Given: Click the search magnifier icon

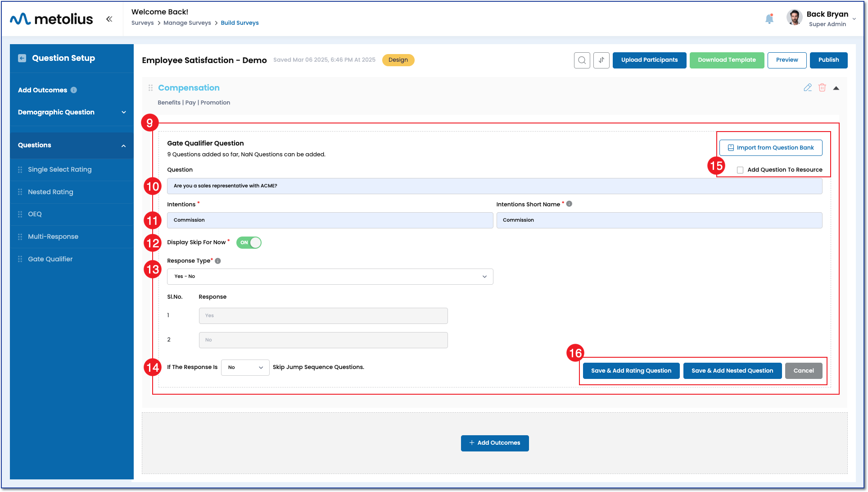Looking at the screenshot, I should (x=582, y=60).
